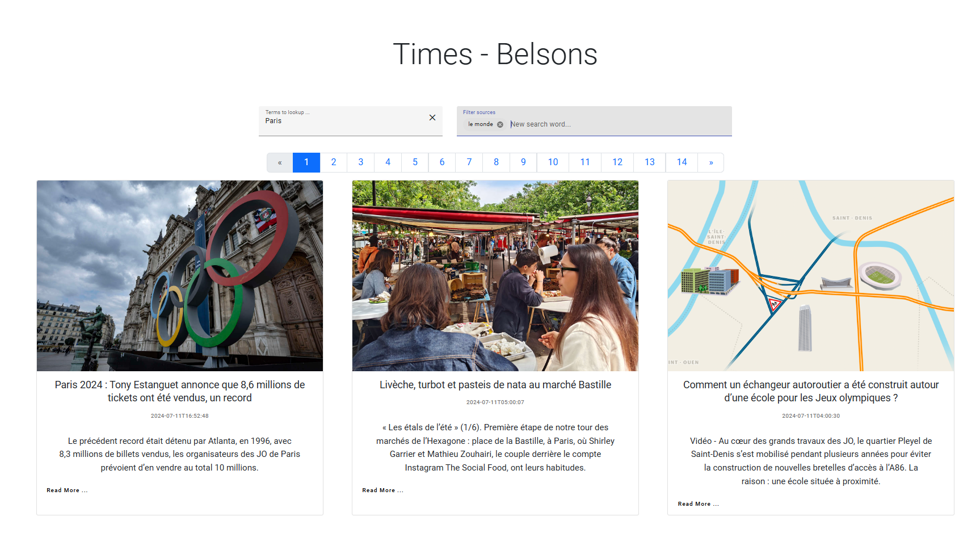
Task: Select currently active page 1
Action: click(x=306, y=162)
